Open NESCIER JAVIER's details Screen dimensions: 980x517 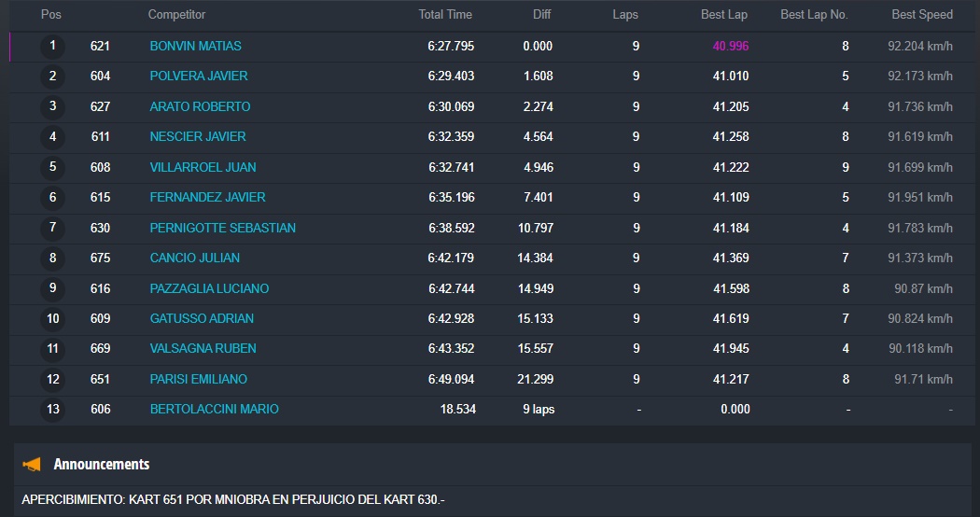pos(198,136)
